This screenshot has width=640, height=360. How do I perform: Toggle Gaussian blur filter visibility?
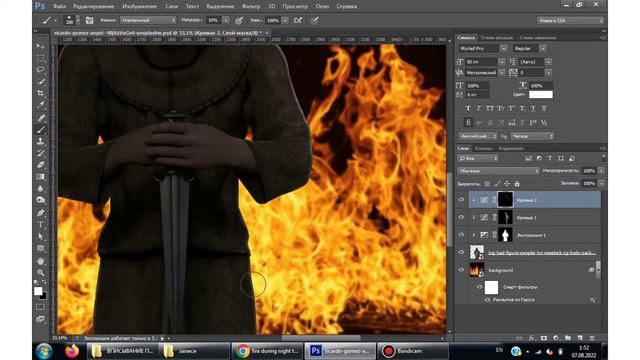pos(487,300)
